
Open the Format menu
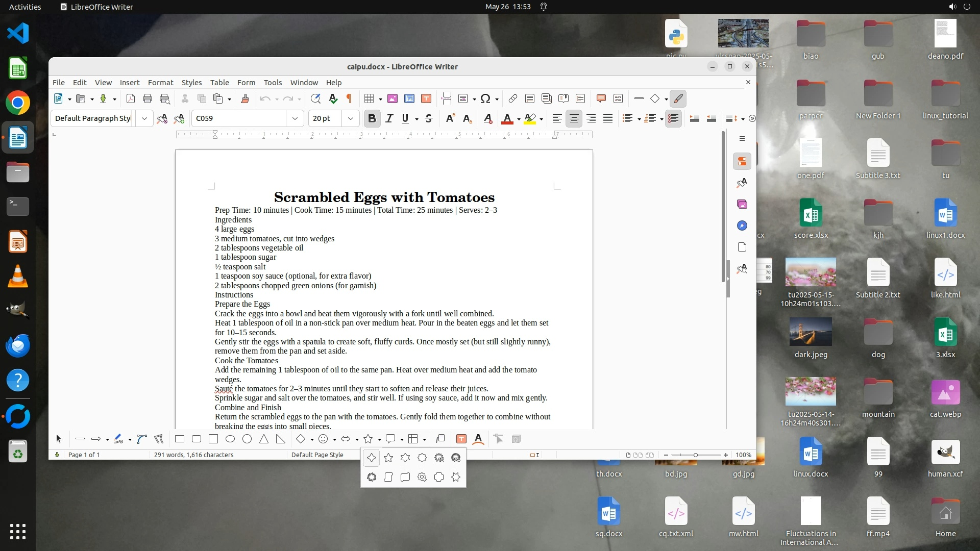[160, 82]
